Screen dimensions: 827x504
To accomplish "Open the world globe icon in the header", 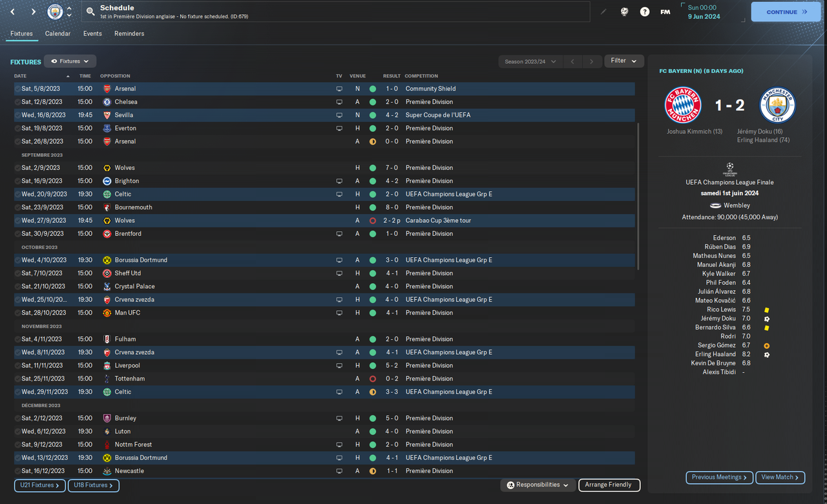I will click(x=624, y=12).
